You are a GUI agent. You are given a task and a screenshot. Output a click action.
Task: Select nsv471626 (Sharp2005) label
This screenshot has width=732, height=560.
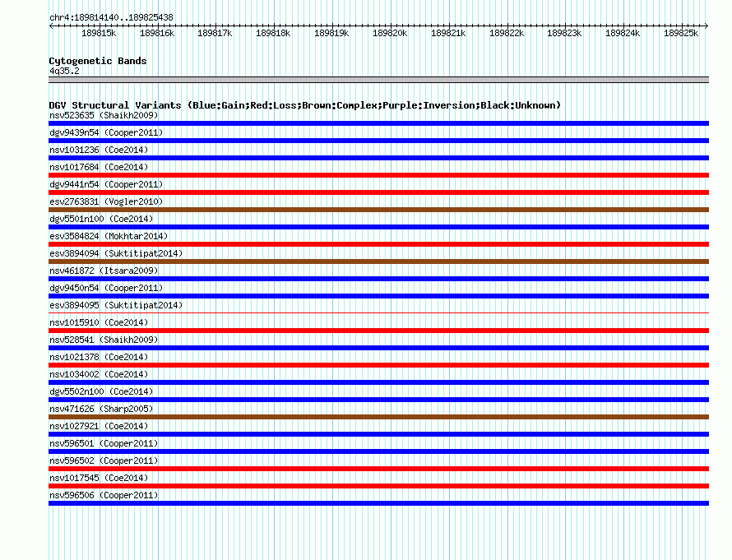pos(101,409)
